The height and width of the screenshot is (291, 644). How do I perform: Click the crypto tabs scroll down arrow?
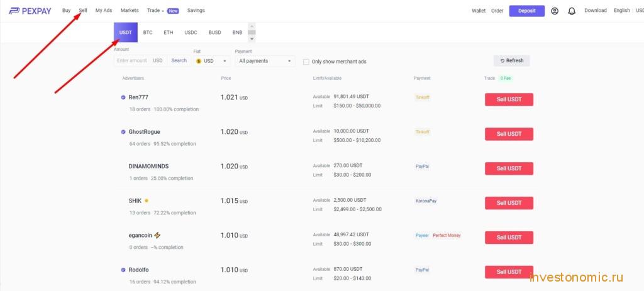[252, 39]
